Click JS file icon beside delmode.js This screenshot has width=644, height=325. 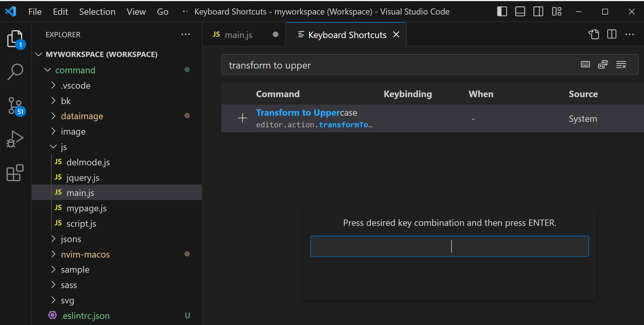[x=58, y=162]
